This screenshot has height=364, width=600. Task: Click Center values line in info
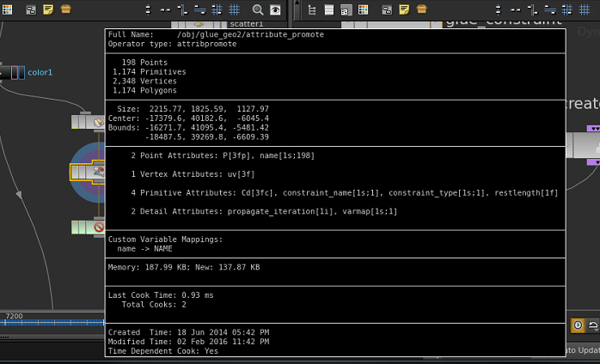[188, 118]
